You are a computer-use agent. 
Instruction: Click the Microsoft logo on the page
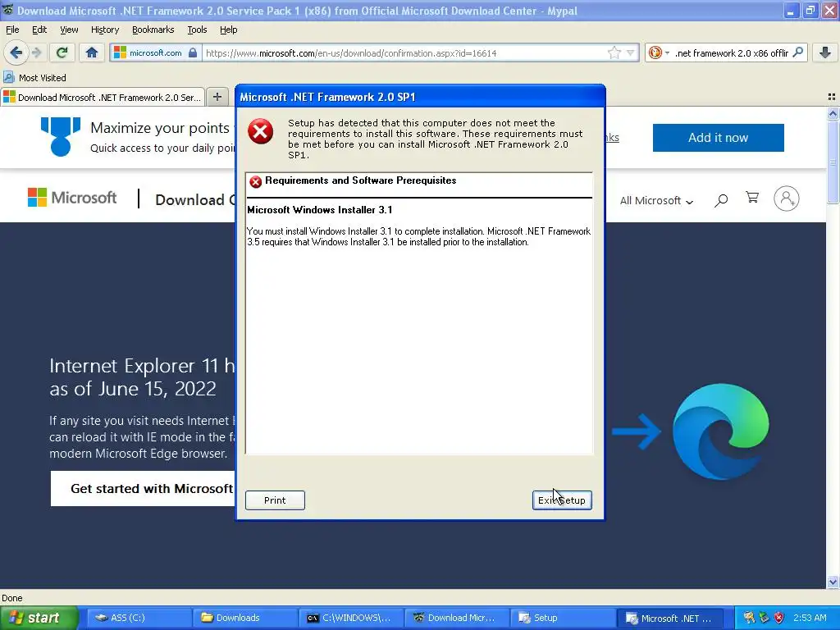click(72, 198)
